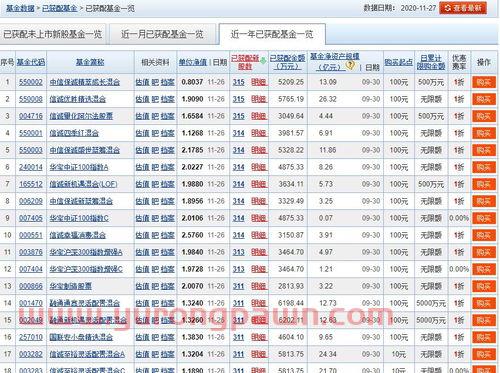The height and width of the screenshot is (373, 500).
Task: Sort by 已获配金额(万元) column header
Action: 287,62
